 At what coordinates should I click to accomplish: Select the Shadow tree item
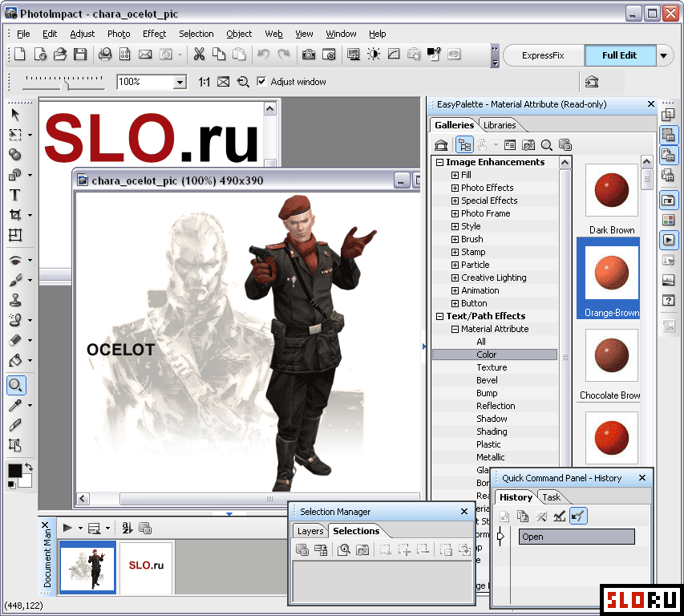pyautogui.click(x=492, y=419)
